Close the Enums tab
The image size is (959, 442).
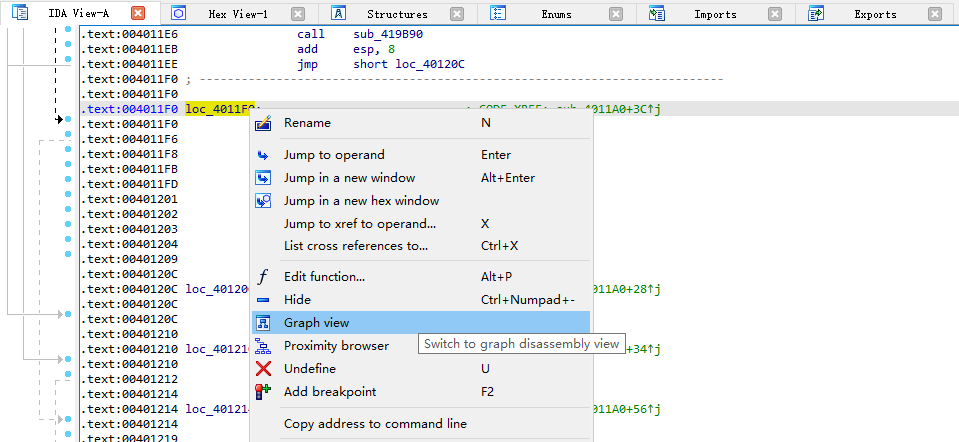click(616, 14)
